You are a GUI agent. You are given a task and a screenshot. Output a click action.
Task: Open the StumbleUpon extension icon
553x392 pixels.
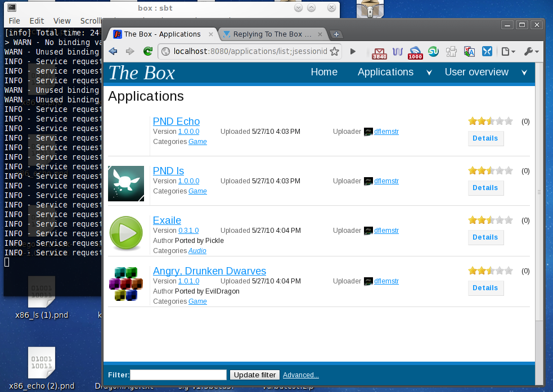tap(434, 52)
